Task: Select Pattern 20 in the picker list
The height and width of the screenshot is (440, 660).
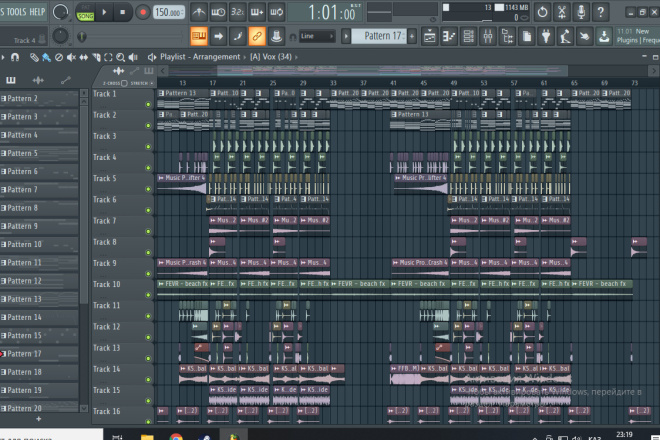Action: (x=39, y=408)
